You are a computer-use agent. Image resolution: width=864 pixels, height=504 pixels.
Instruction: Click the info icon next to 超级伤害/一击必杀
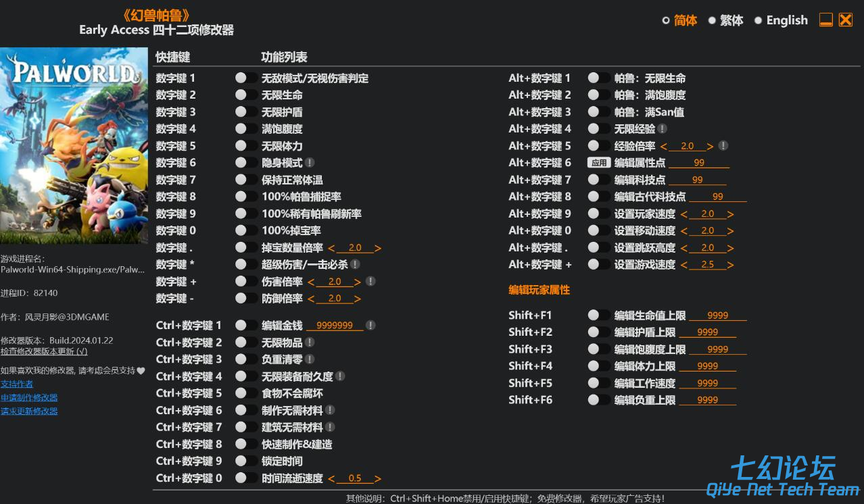(x=355, y=265)
